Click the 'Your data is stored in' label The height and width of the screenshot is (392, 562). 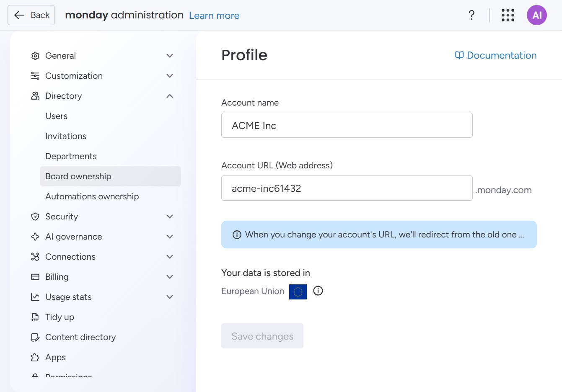266,273
